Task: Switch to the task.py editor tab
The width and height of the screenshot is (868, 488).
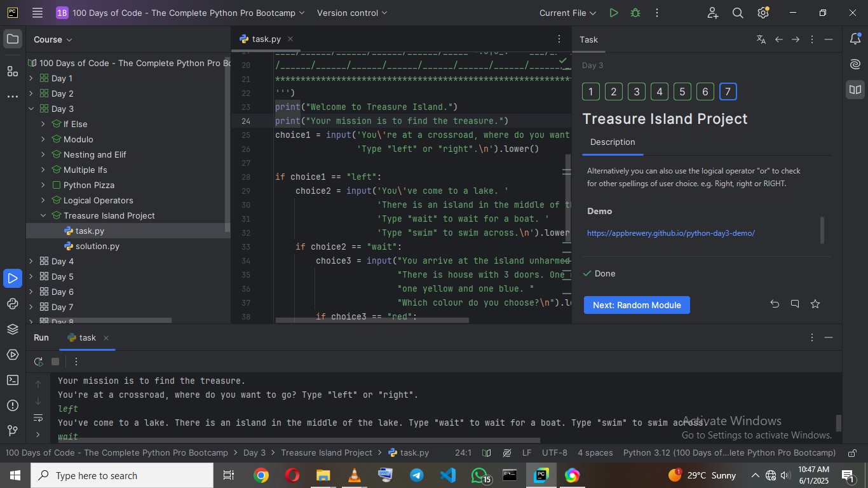Action: (x=266, y=39)
